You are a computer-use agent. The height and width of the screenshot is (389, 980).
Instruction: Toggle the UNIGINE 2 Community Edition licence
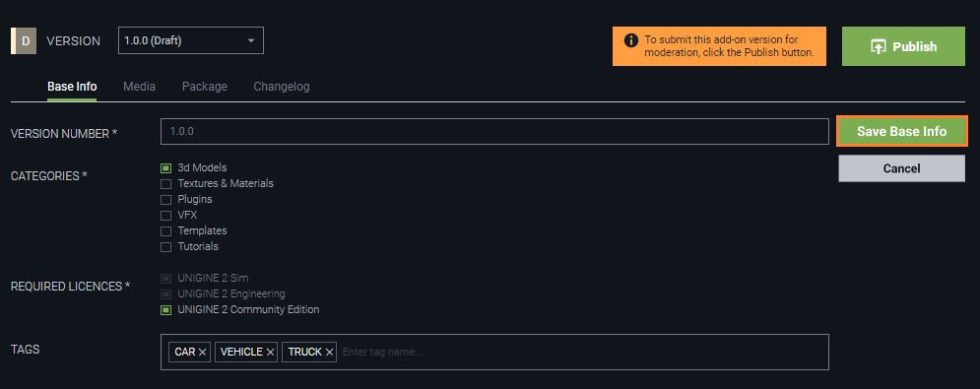pos(165,310)
